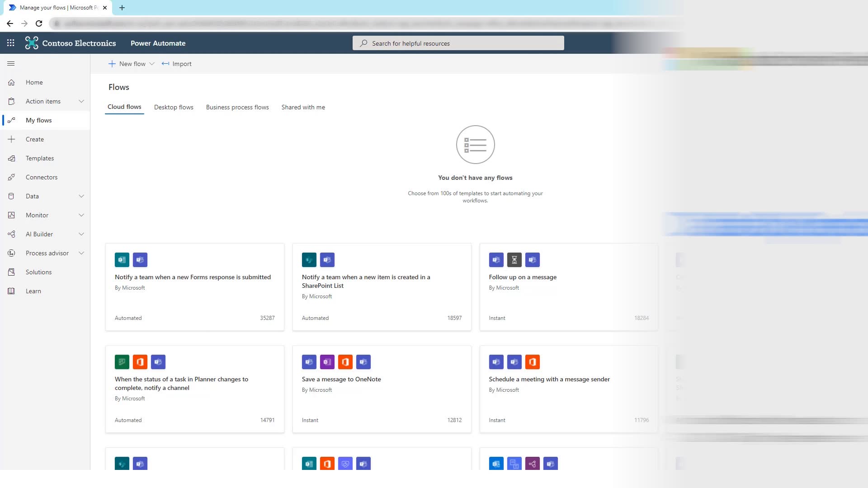Open Save a message to OneNote template
868x488 pixels.
point(382,389)
